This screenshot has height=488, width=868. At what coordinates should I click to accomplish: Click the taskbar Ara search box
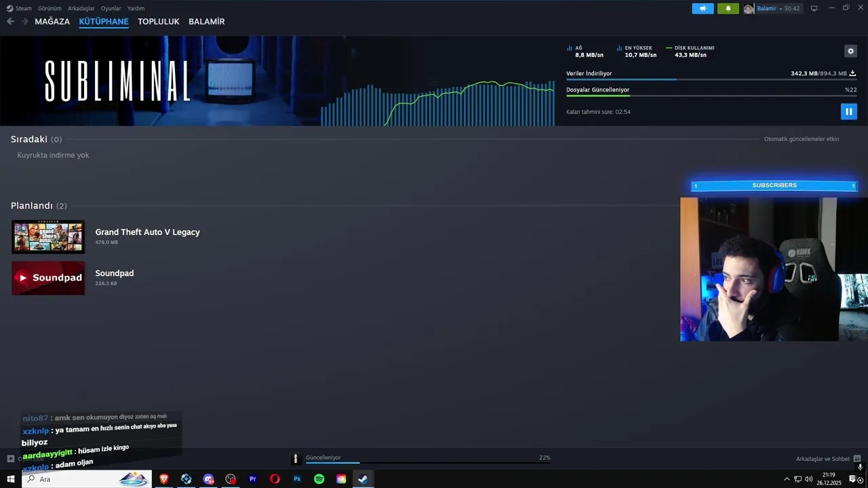(x=87, y=479)
